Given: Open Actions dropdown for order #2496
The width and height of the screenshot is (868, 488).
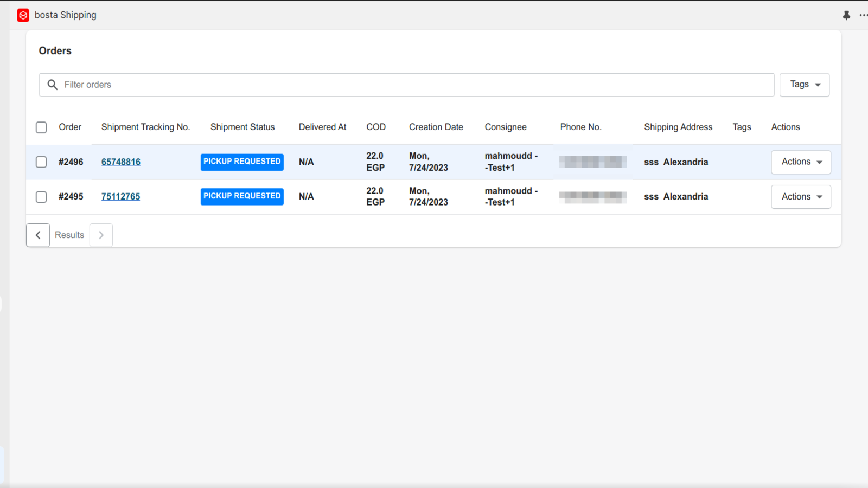Looking at the screenshot, I should pos(801,162).
